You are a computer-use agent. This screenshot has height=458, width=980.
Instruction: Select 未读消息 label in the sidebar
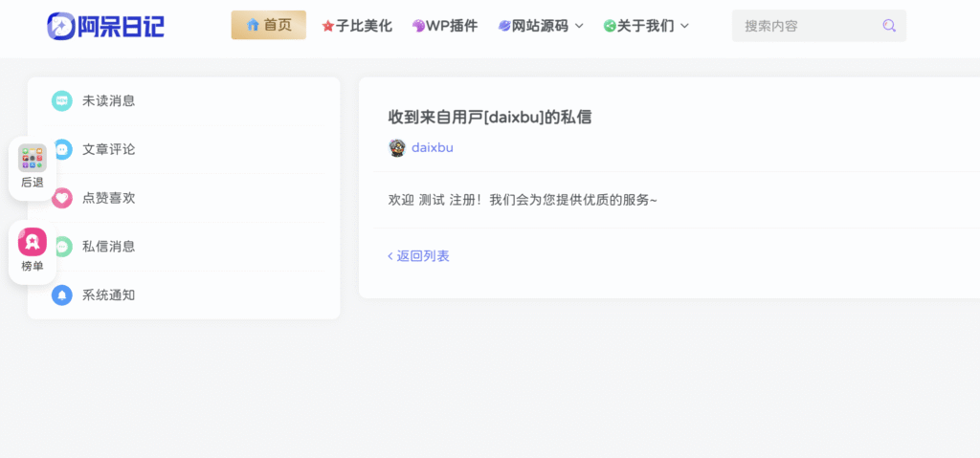(x=108, y=100)
